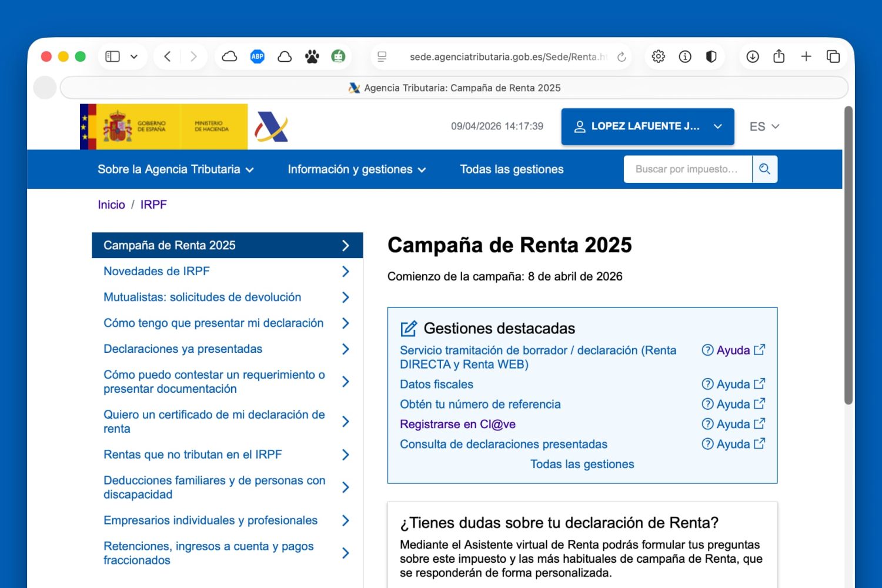Open the LOPEZ LAFUENTE user dropdown

click(x=647, y=126)
